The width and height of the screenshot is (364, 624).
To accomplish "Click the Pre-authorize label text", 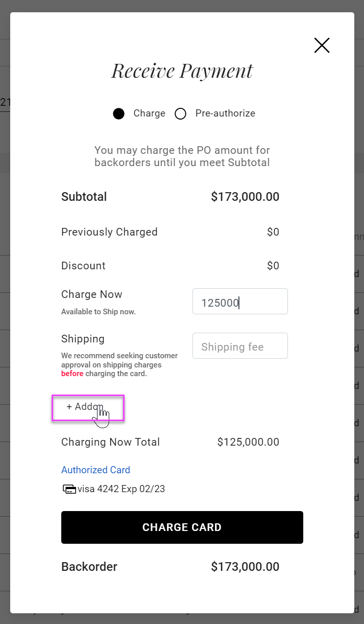I will (225, 113).
